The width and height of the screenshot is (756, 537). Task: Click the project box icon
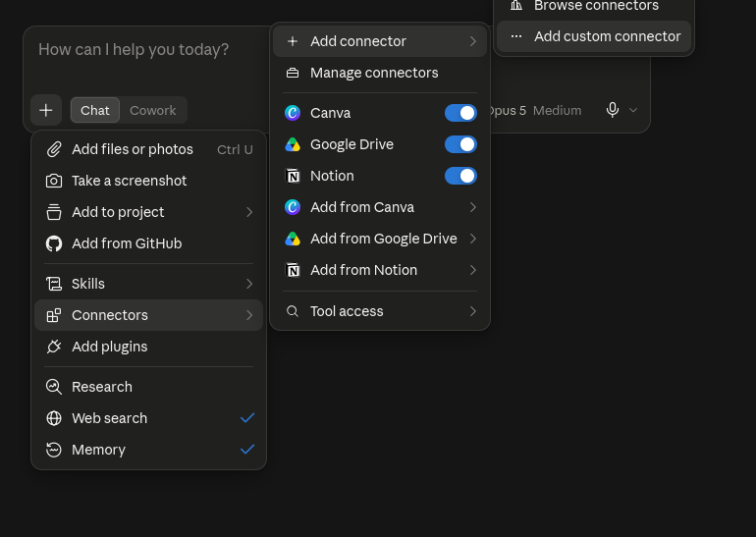pyautogui.click(x=54, y=212)
